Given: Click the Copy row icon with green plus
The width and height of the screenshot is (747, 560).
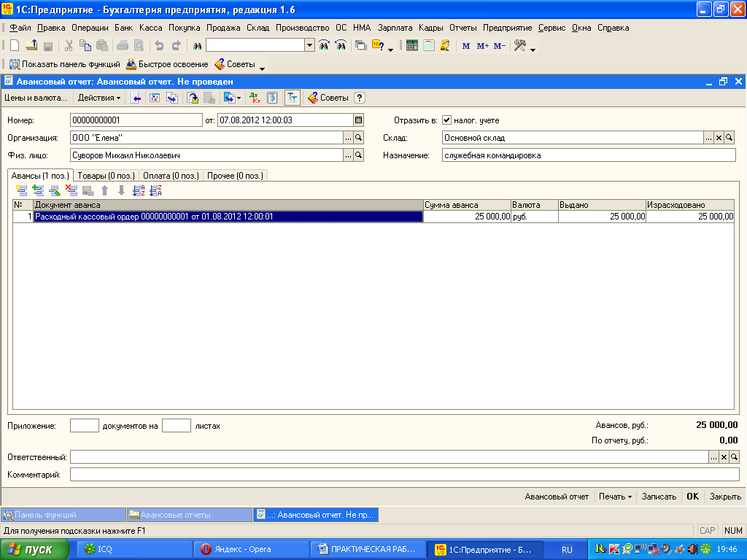Looking at the screenshot, I should (38, 190).
